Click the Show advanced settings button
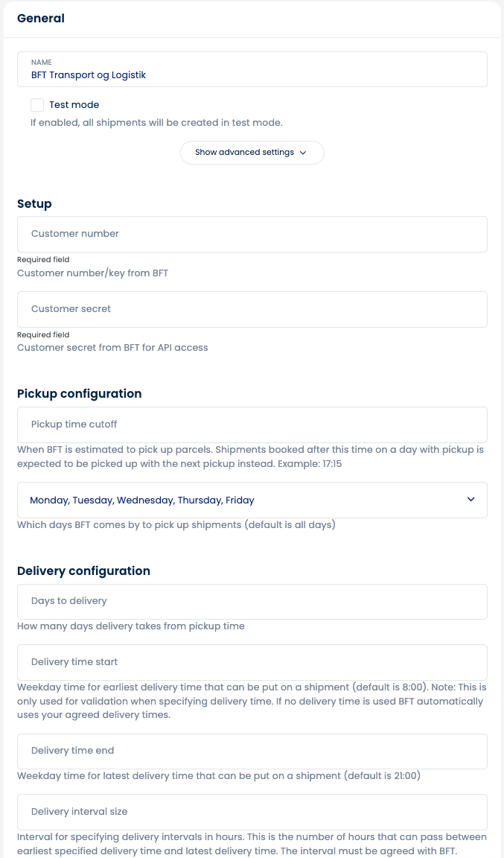This screenshot has height=858, width=504. 252,153
